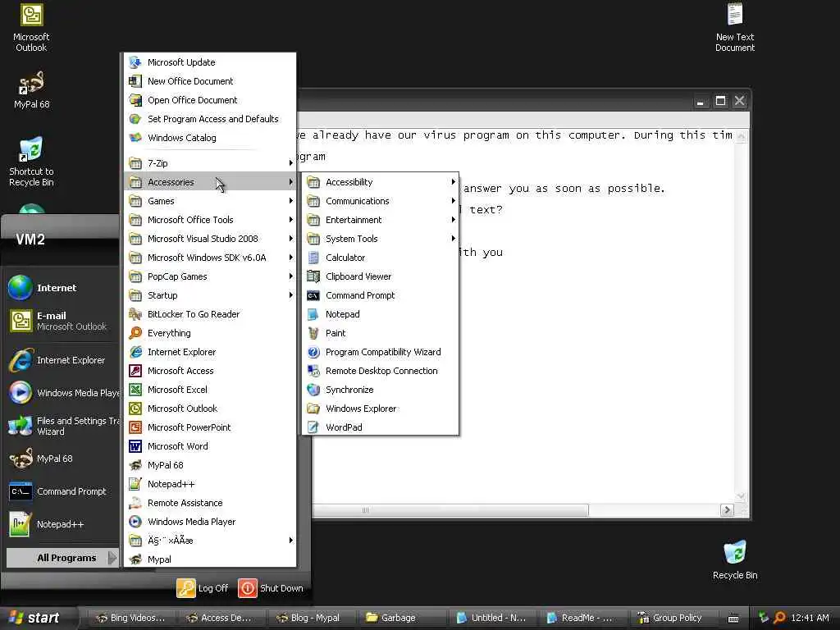Screen dimensions: 840x630
Task: Open Microsoft Access from All Programs
Action: [209, 371]
